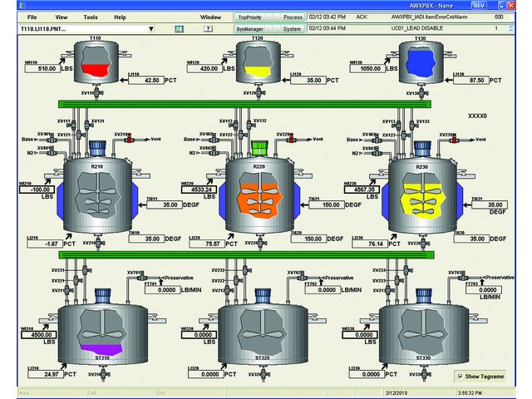Click the XV703 Preservative valve
Image resolution: width=532 pixels, height=399 pixels.
462,278
